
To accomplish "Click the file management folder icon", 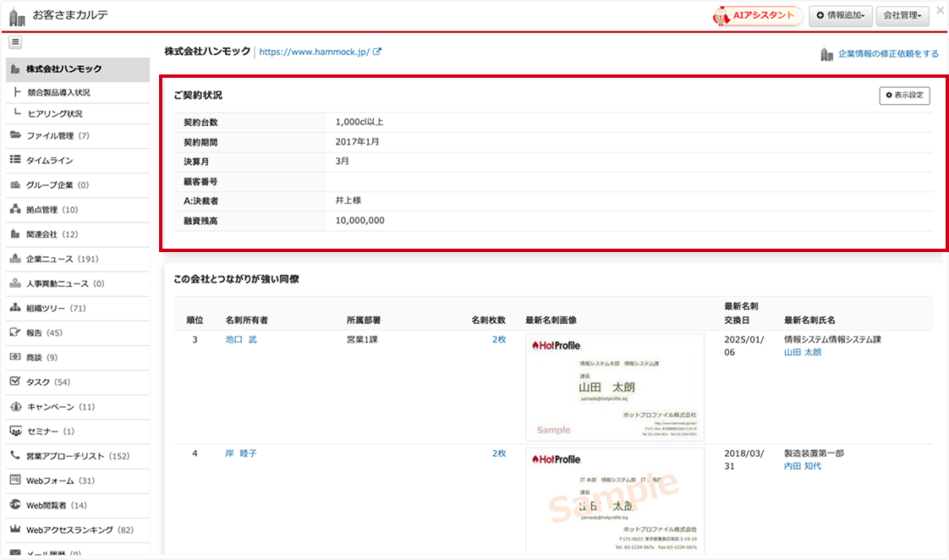I will (x=15, y=135).
